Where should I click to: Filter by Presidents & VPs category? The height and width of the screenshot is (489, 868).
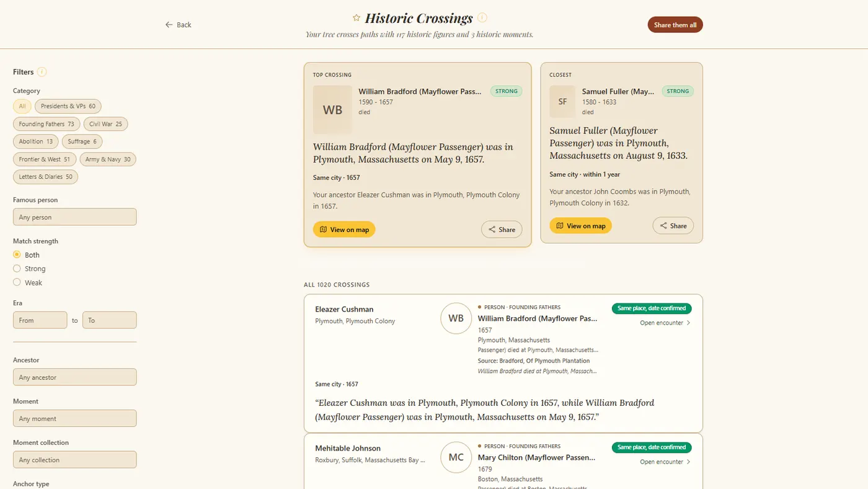click(68, 106)
